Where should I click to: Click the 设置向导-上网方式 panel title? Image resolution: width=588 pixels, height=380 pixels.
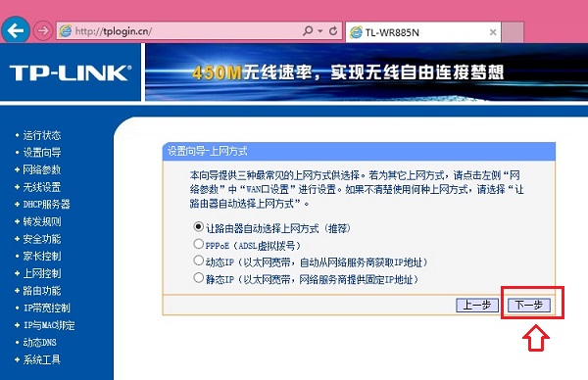[208, 152]
